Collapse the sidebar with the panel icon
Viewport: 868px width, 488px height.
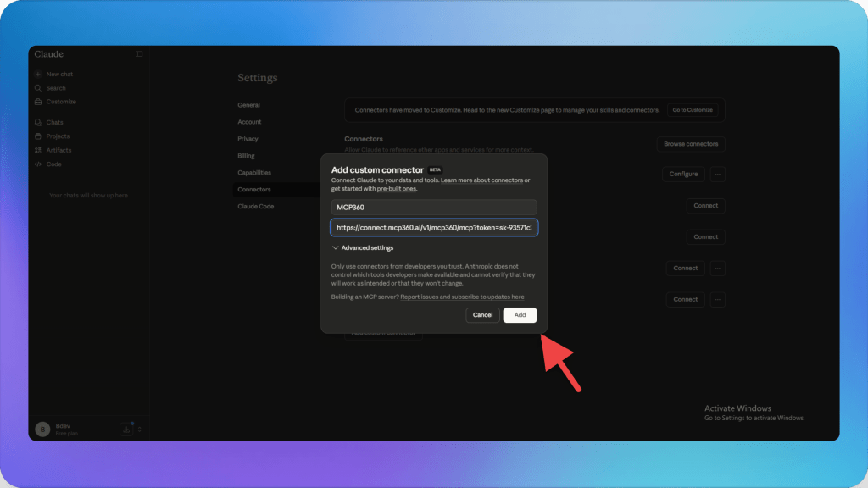click(x=139, y=53)
